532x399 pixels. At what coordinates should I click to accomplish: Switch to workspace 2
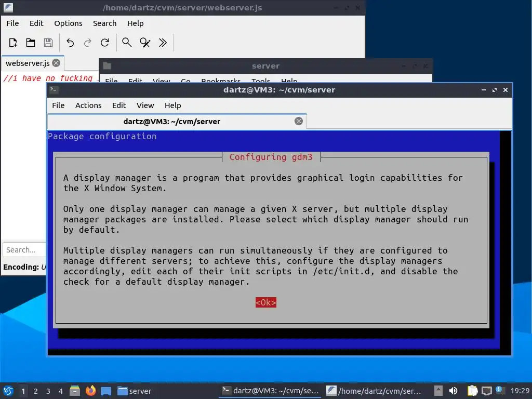(x=36, y=391)
